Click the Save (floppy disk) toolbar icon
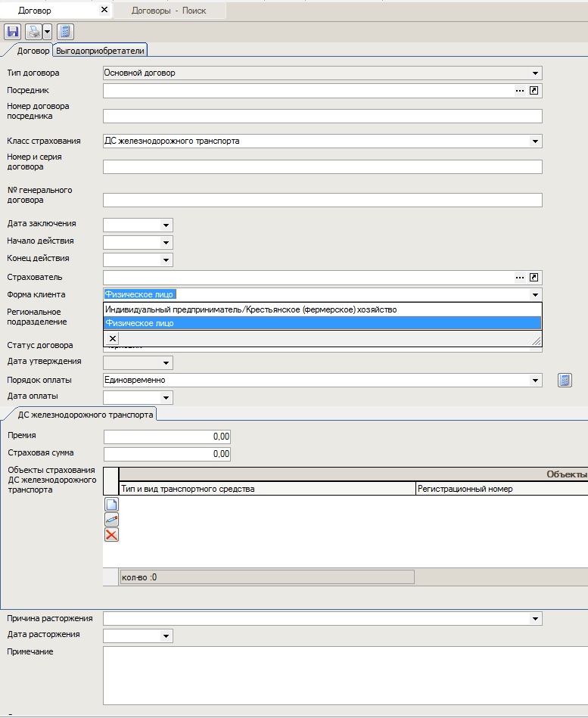Image resolution: width=588 pixels, height=718 pixels. pyautogui.click(x=13, y=32)
